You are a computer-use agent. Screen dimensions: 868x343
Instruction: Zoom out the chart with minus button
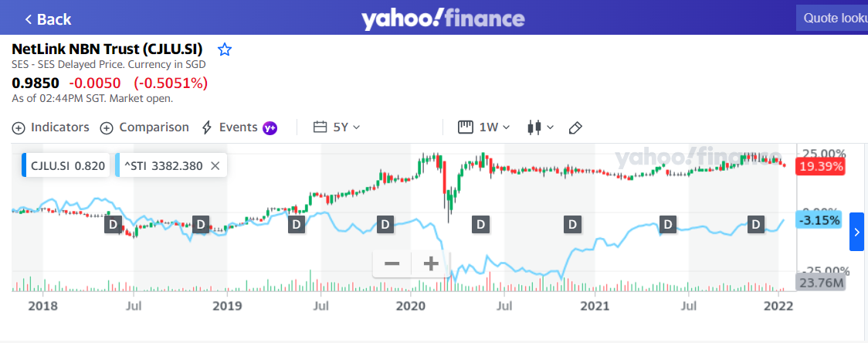[x=392, y=264]
